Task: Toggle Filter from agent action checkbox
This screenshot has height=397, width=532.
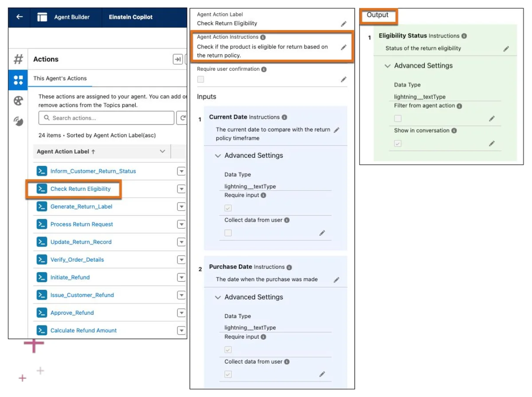Action: (398, 119)
